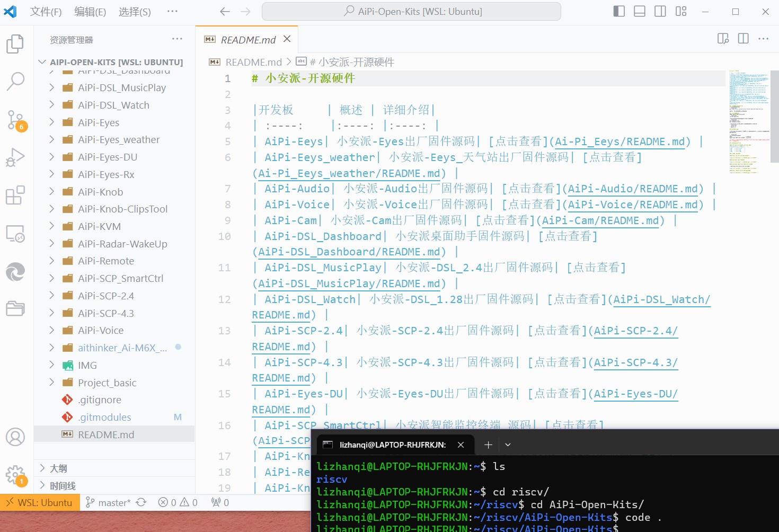Close the README.md editor tab
The height and width of the screenshot is (532, 779).
(287, 39)
